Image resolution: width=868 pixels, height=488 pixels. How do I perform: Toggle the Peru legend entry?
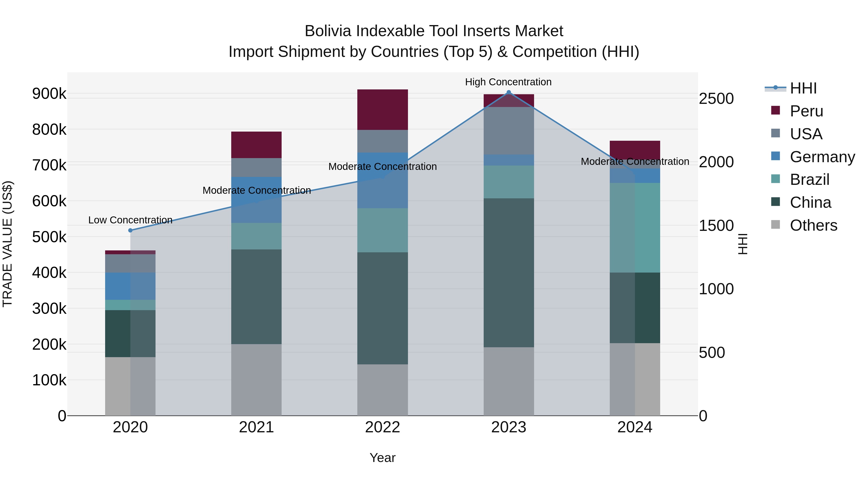tap(797, 111)
